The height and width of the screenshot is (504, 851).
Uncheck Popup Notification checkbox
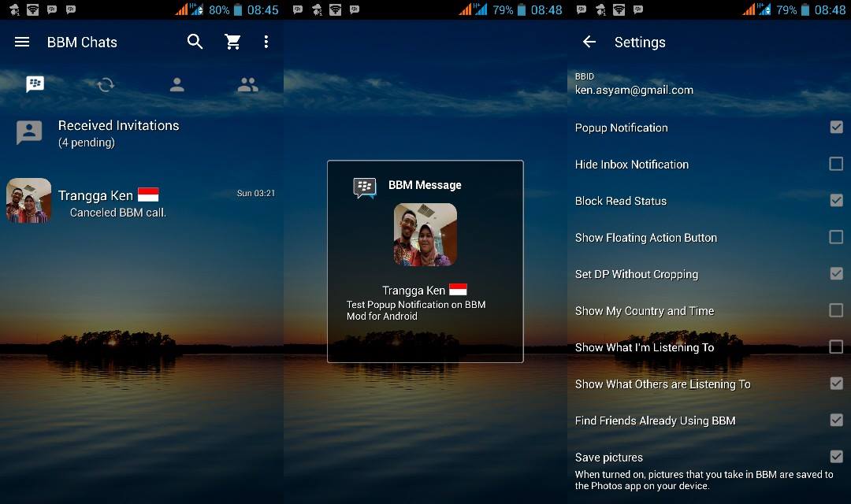pos(836,127)
